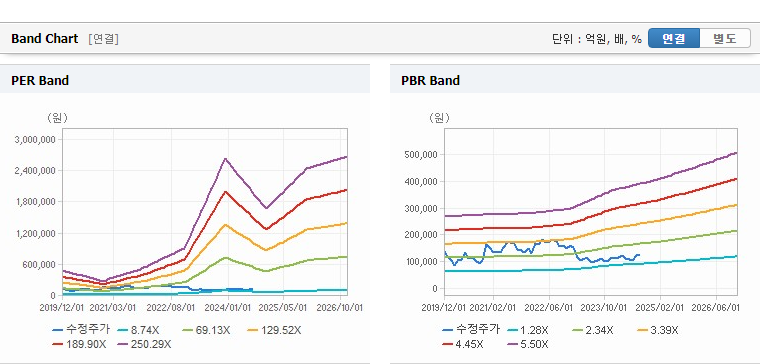Click the 2026/06/01 x-axis date
The image size is (760, 364).
tap(716, 307)
